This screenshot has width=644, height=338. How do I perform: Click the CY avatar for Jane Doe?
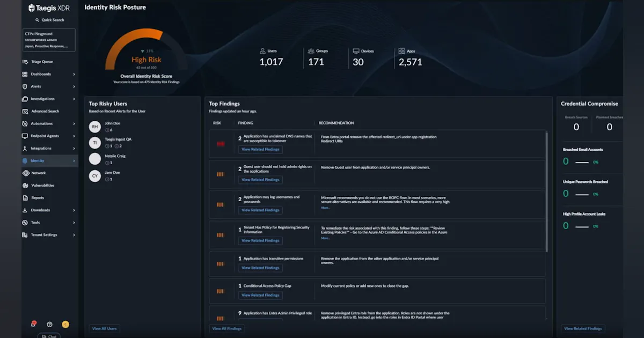[x=95, y=175]
